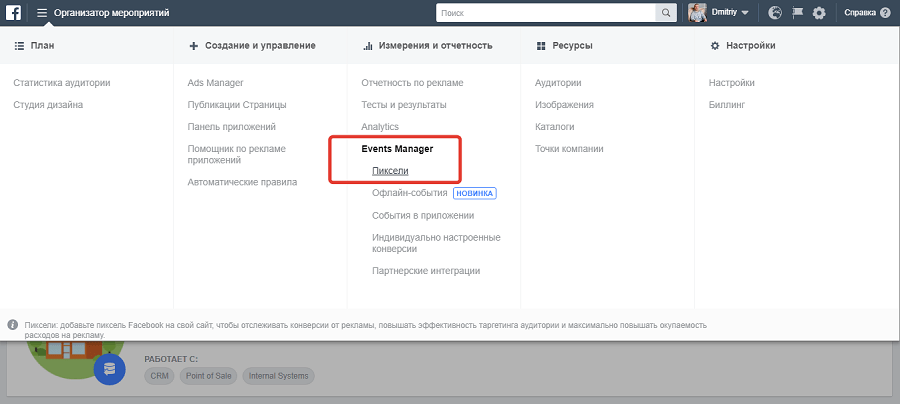Viewport: 900px width, 404px height.
Task: Click the НОВИНКА badge
Action: tap(475, 193)
